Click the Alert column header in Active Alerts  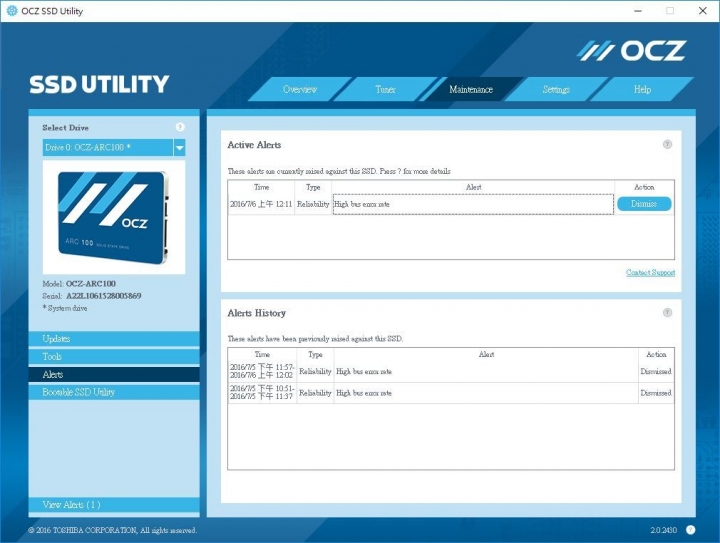pyautogui.click(x=473, y=187)
